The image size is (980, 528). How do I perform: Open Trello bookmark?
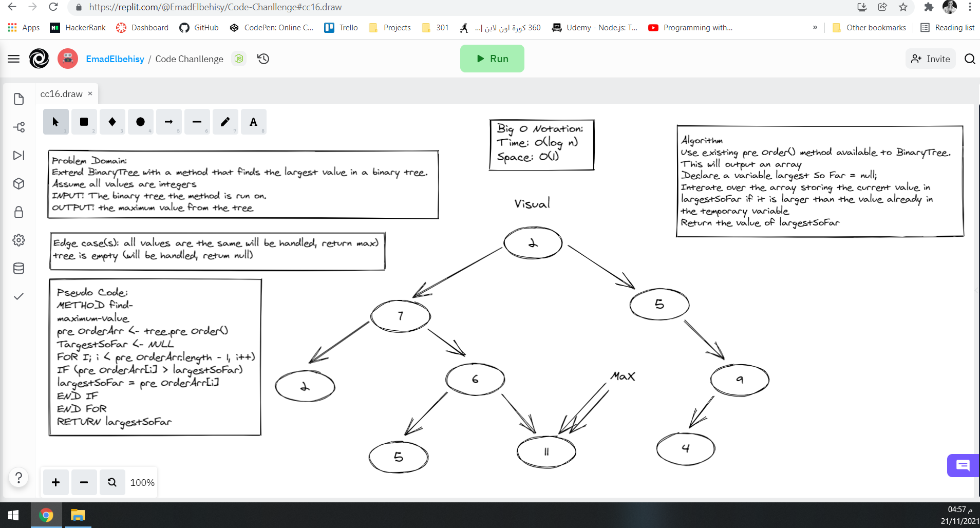[341, 28]
